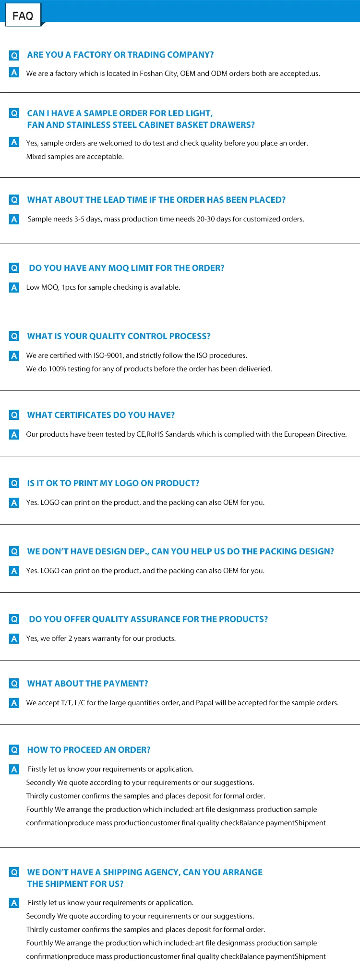This screenshot has height=980, width=360.
Task: Click the Q icon for quality control process
Action: click(x=14, y=336)
